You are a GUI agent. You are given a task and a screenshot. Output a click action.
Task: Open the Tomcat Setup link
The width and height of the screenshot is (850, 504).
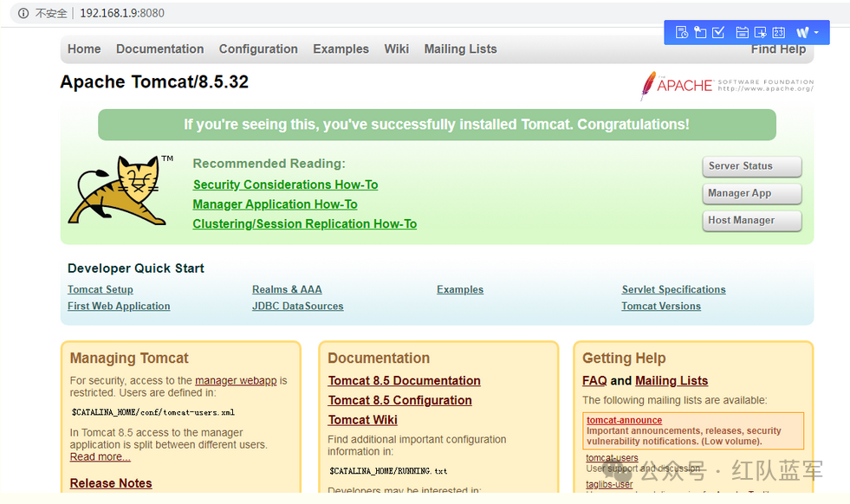point(101,289)
